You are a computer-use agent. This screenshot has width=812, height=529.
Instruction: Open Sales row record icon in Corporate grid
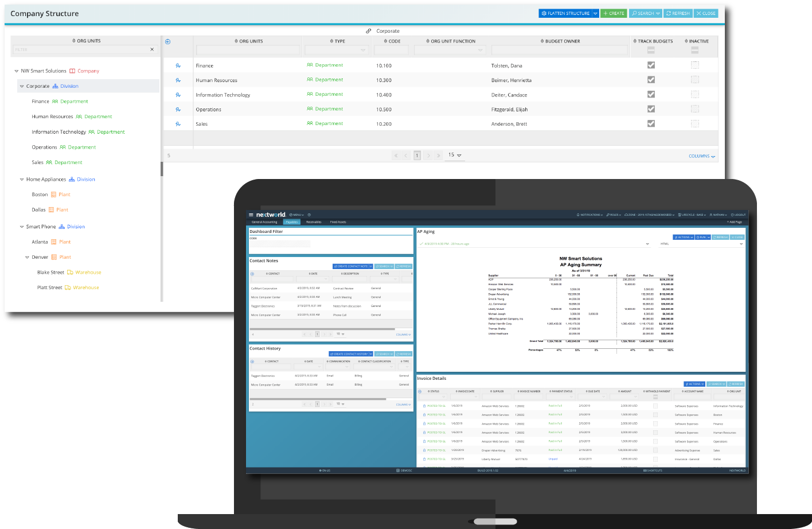coord(178,124)
